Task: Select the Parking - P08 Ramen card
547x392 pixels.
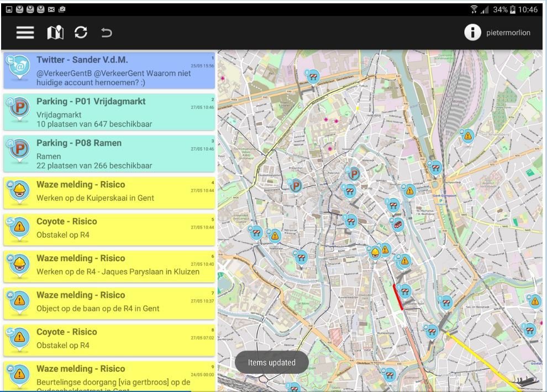Action: pyautogui.click(x=109, y=153)
